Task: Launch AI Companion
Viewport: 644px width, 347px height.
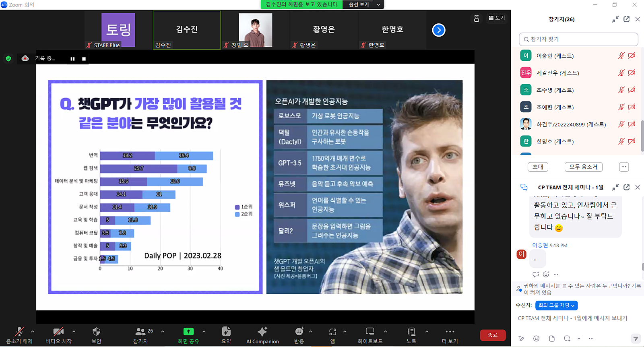Action: 262,335
